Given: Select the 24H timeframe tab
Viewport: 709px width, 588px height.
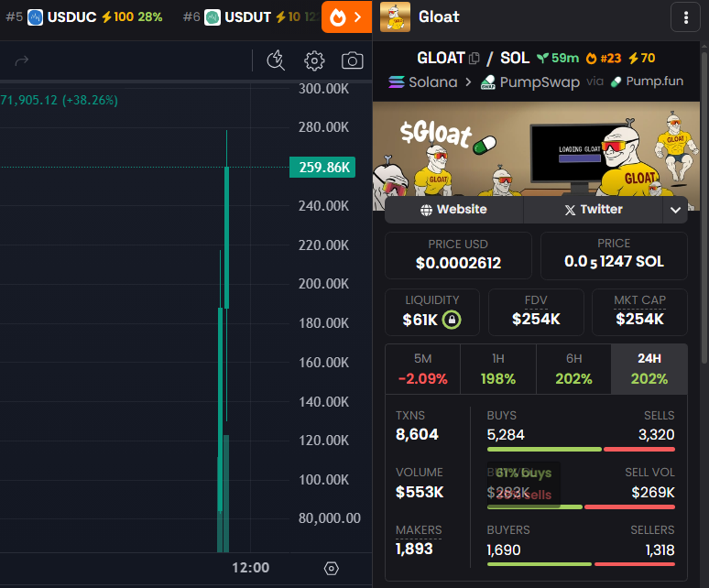Looking at the screenshot, I should (649, 369).
